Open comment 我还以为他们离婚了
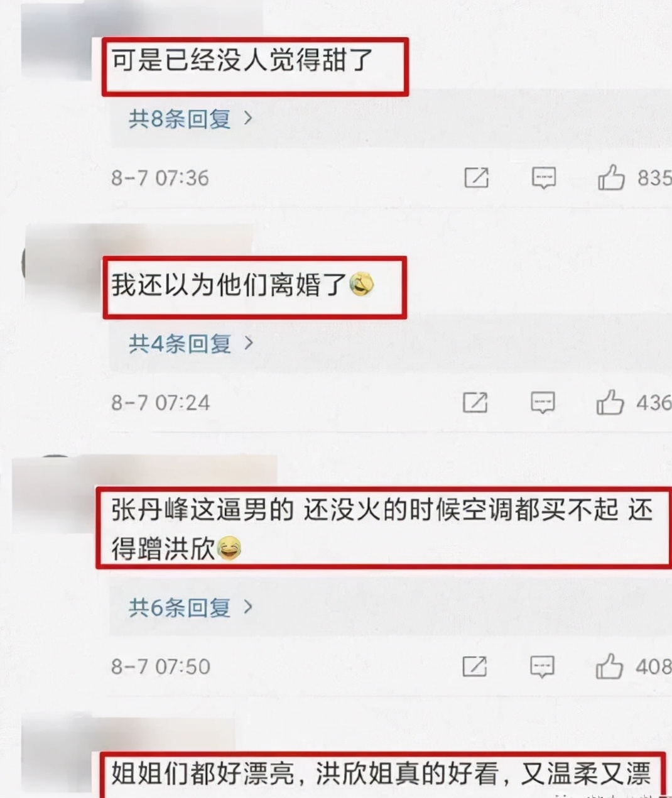 click(x=243, y=286)
